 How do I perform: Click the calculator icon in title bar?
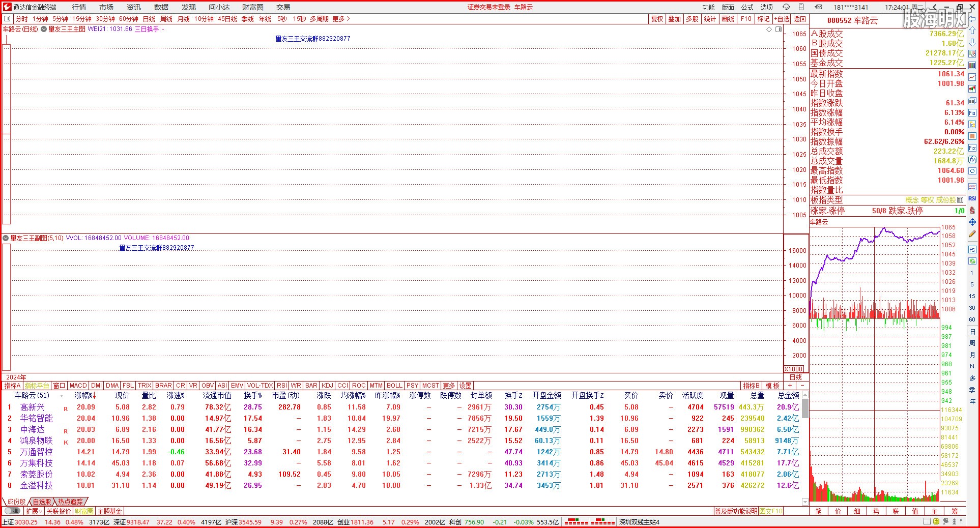[801, 7]
